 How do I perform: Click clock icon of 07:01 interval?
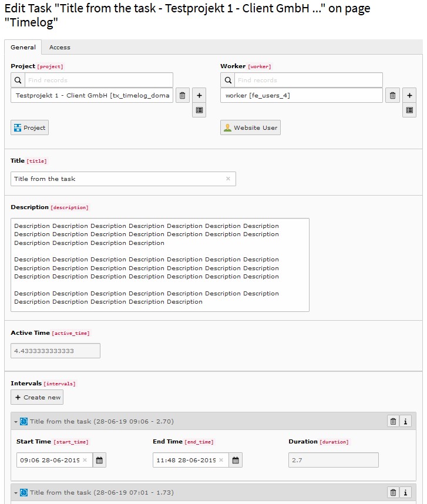23,492
